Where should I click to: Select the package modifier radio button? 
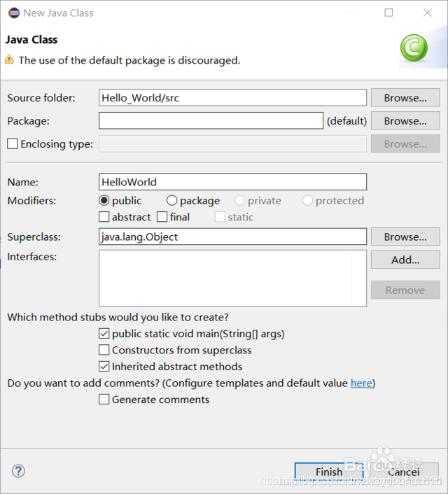(x=171, y=200)
